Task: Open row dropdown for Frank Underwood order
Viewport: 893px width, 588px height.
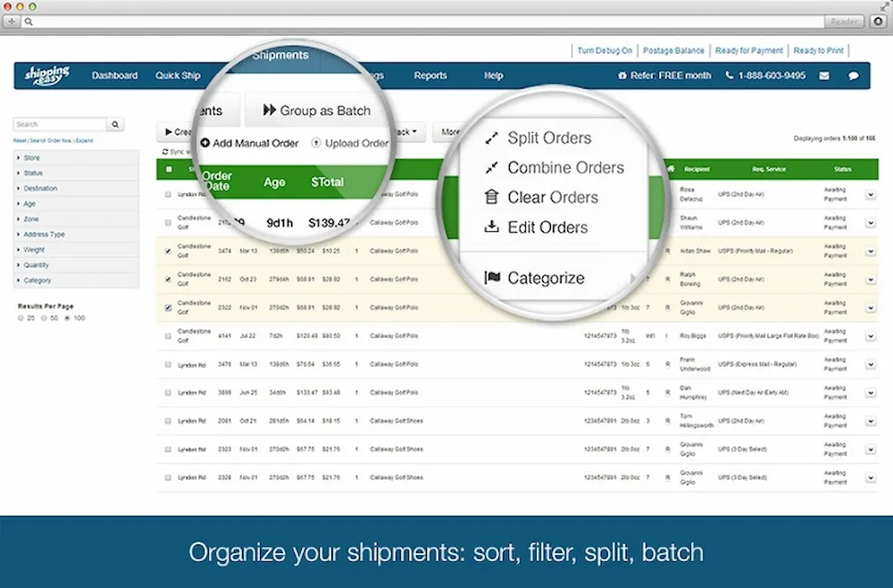Action: click(x=870, y=364)
